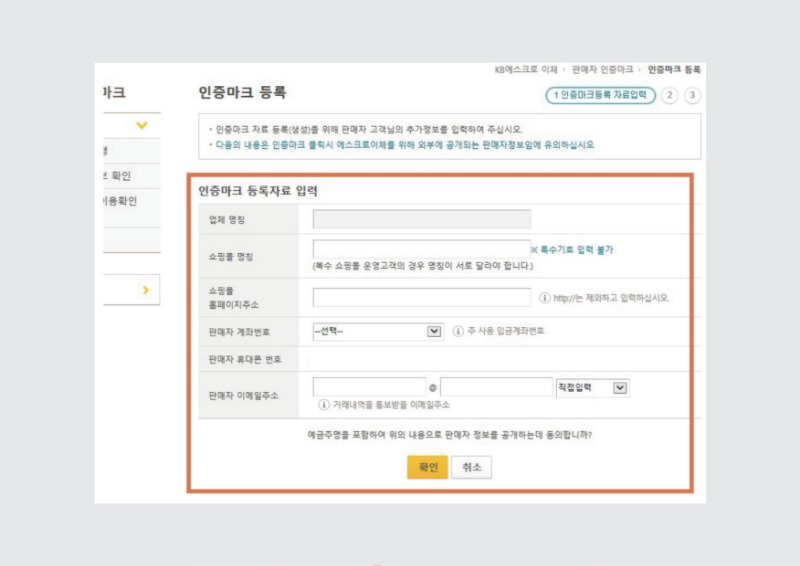Select step 3 circle indicator
This screenshot has width=800, height=566.
691,96
